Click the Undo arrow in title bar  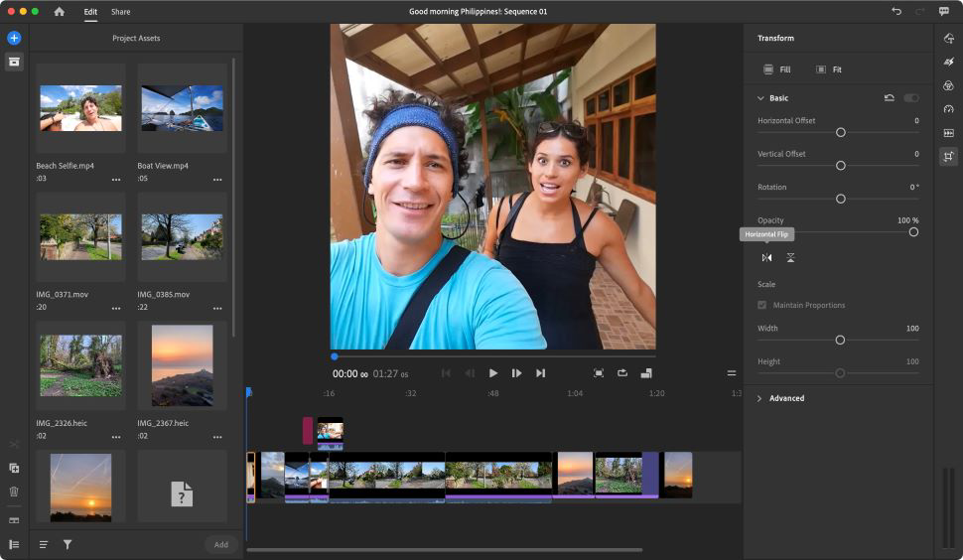pyautogui.click(x=896, y=12)
